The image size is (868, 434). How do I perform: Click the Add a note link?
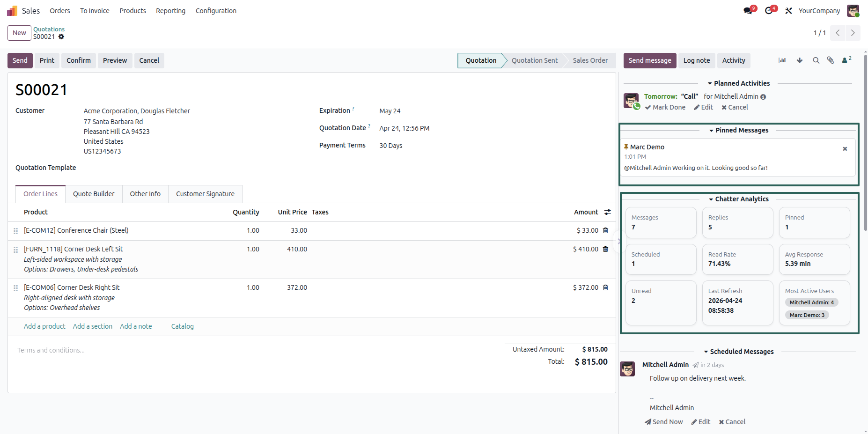tap(136, 326)
